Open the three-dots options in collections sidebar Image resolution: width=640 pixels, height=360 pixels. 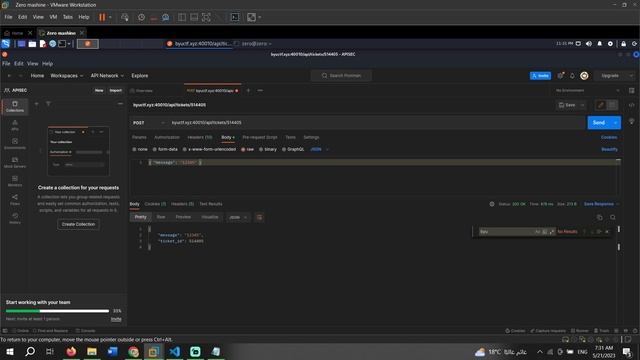tap(120, 104)
